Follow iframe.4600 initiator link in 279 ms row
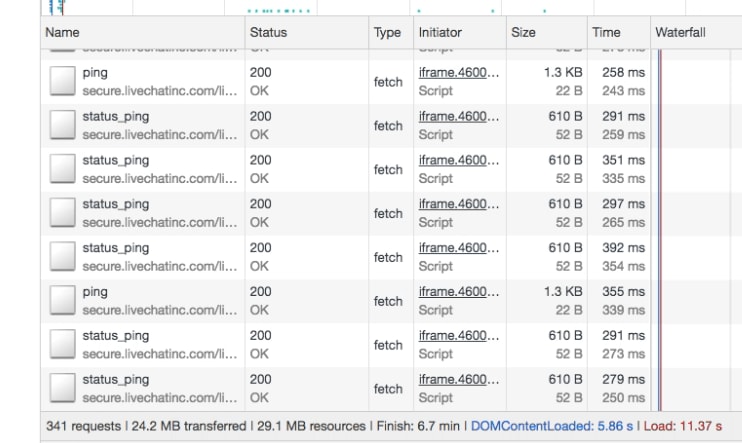742x443 pixels. [x=459, y=379]
